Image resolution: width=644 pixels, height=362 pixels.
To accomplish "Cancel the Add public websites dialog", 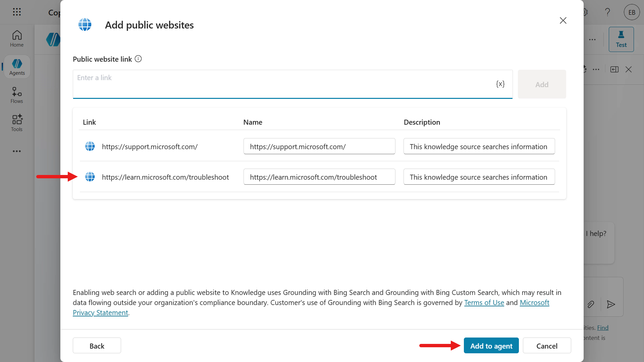I will [x=547, y=346].
